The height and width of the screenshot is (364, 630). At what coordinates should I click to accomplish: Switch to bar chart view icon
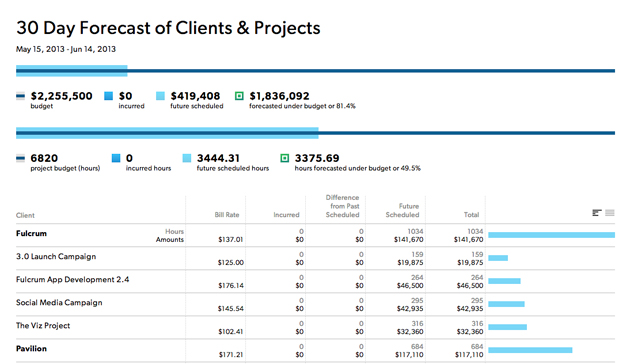click(x=597, y=213)
